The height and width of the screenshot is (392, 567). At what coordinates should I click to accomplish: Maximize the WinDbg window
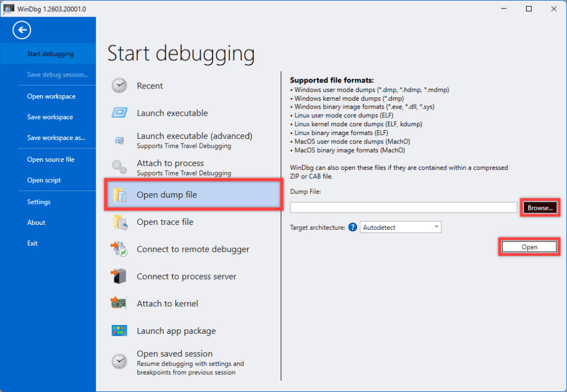tap(529, 9)
